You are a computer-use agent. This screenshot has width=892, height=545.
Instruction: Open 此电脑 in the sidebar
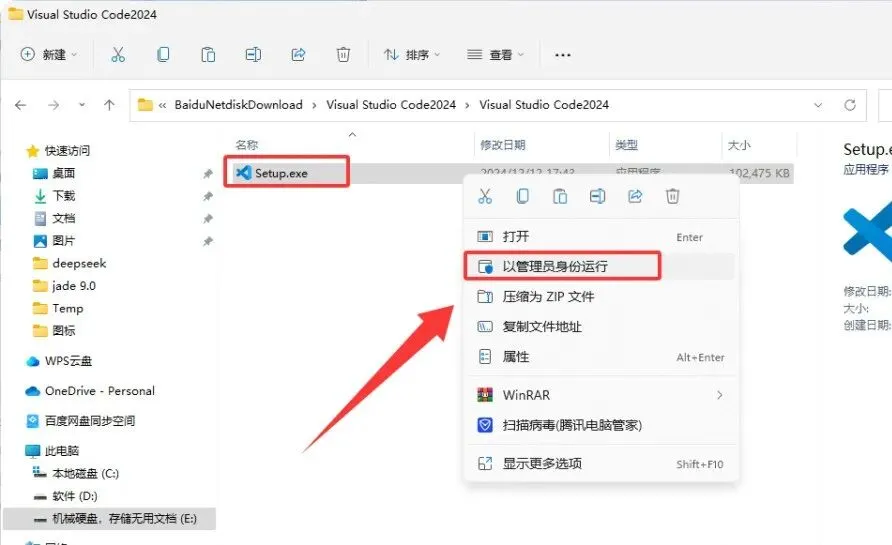pos(52,451)
